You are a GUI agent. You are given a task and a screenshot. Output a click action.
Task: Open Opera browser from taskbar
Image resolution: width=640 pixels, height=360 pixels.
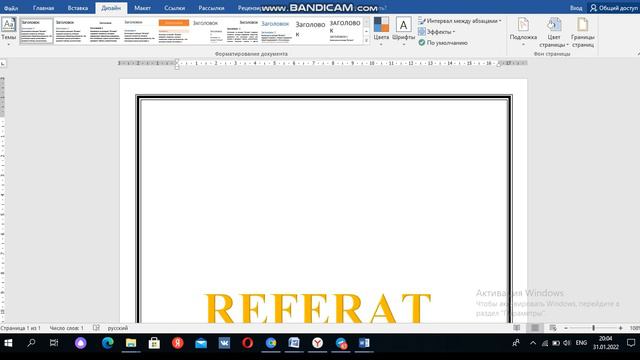247,343
